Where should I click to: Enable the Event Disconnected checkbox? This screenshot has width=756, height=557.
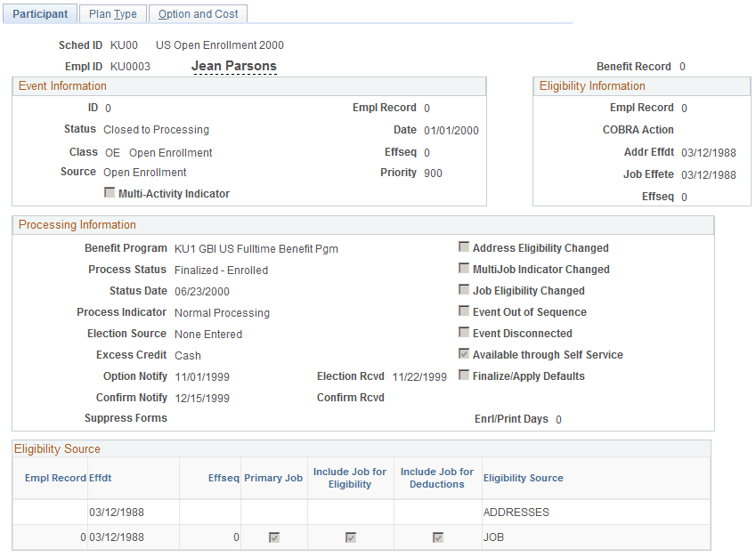click(464, 331)
